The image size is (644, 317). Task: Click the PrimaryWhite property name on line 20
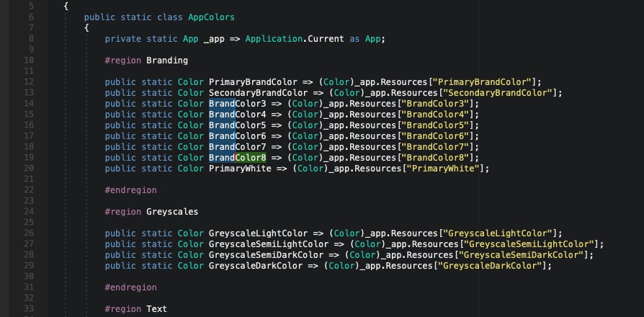click(240, 169)
